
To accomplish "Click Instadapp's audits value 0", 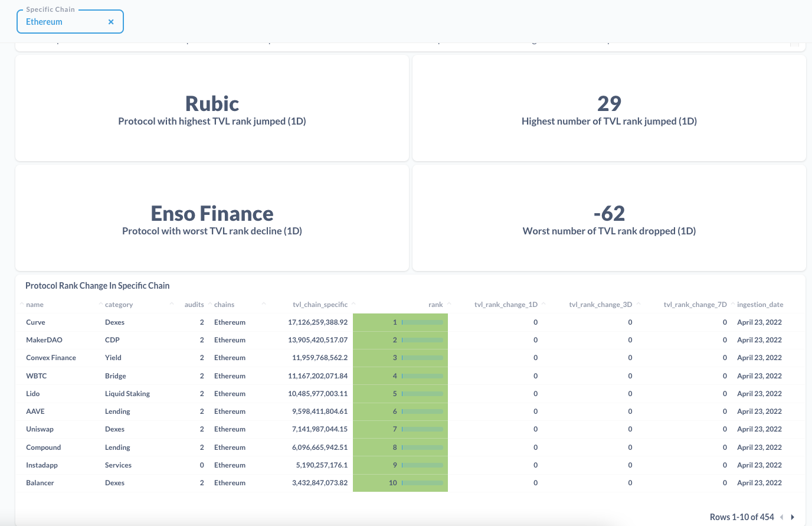I will (x=202, y=465).
